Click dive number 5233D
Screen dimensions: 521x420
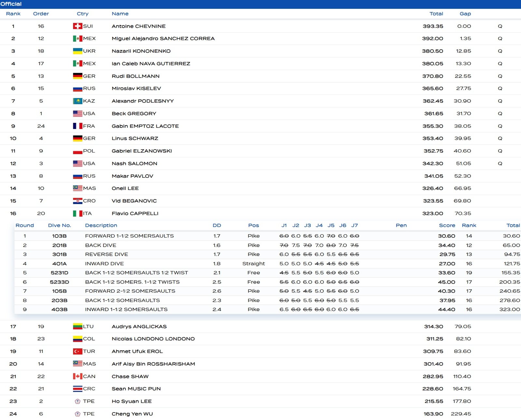[60, 282]
